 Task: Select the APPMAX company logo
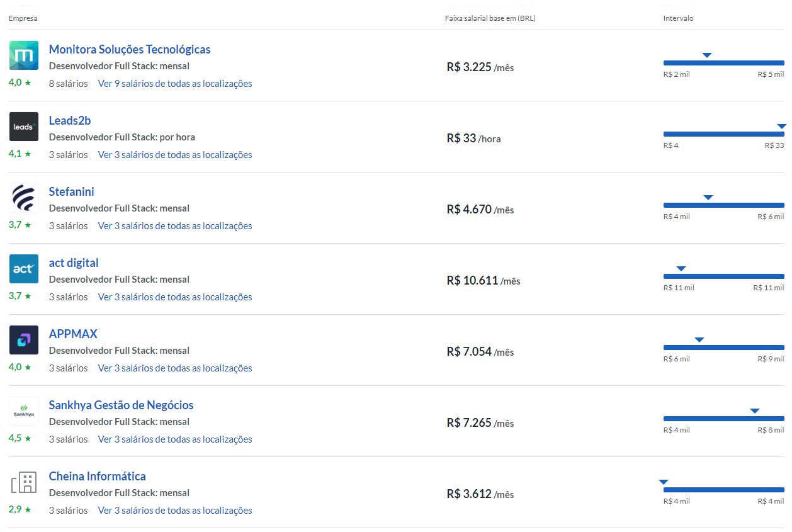coord(24,340)
